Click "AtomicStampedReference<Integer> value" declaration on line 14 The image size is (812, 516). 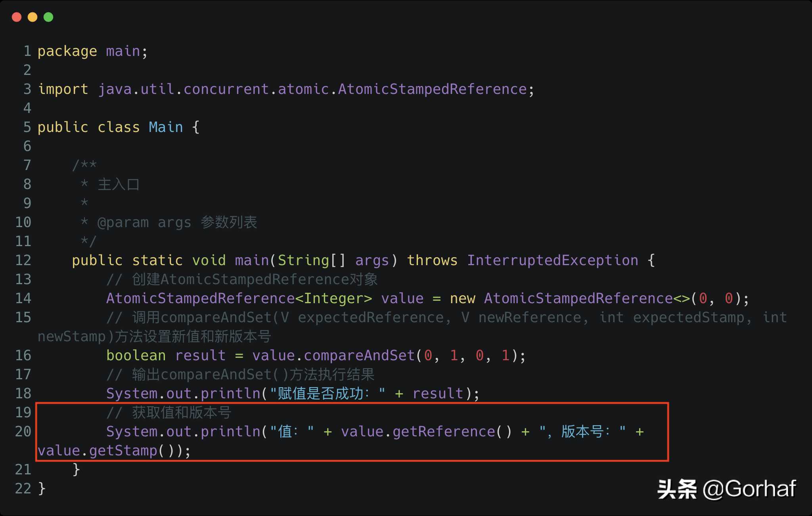coord(265,298)
